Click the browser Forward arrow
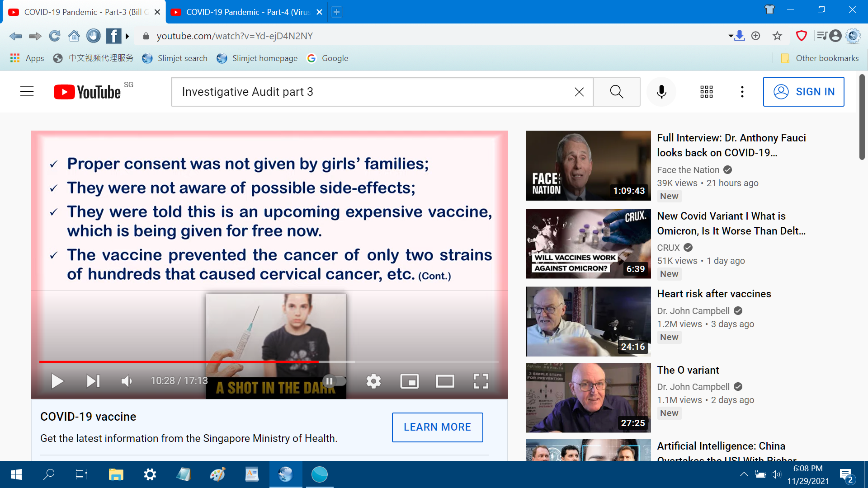 pyautogui.click(x=35, y=36)
